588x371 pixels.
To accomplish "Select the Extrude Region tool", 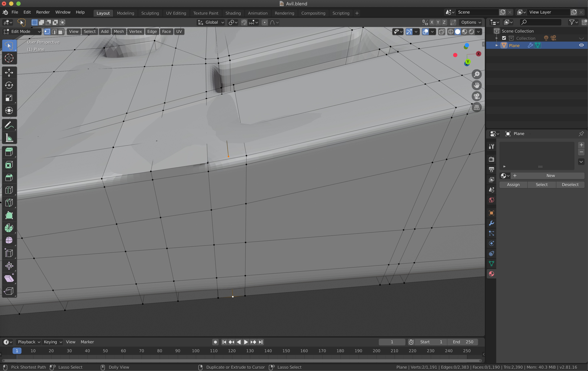I will [x=9, y=152].
